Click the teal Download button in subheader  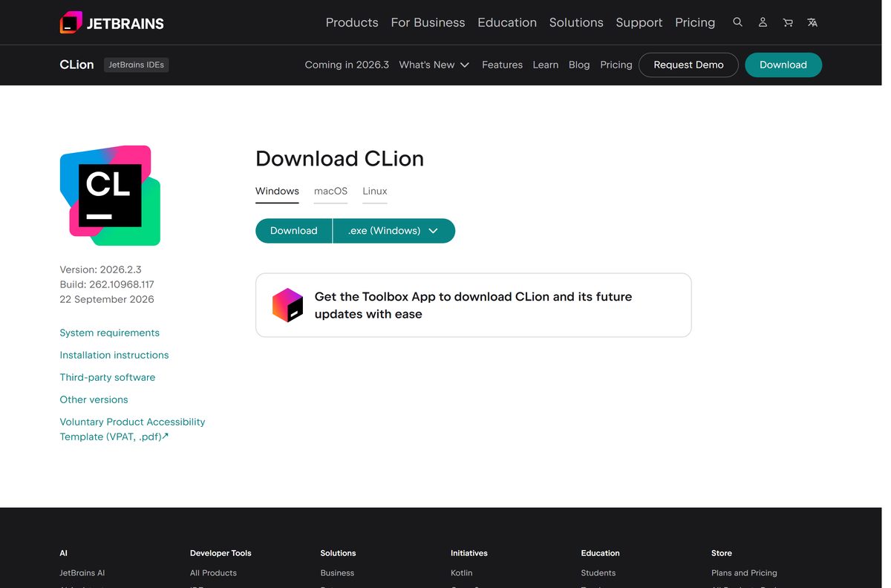point(783,65)
